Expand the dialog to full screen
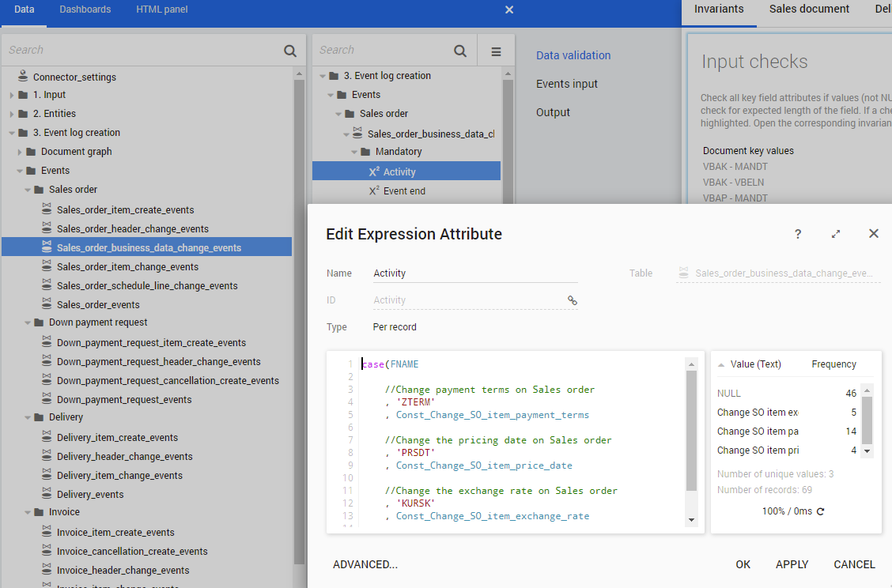 (836, 234)
